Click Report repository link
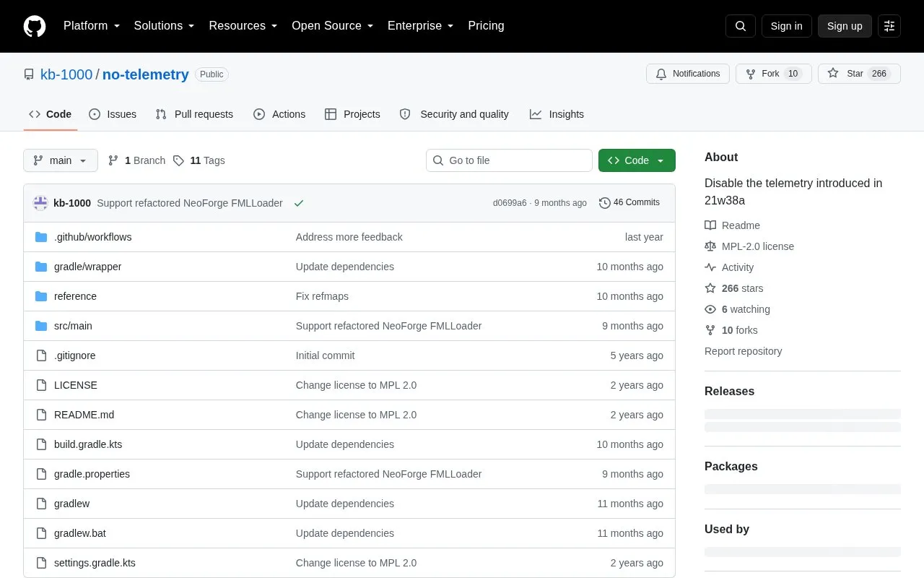 click(743, 351)
